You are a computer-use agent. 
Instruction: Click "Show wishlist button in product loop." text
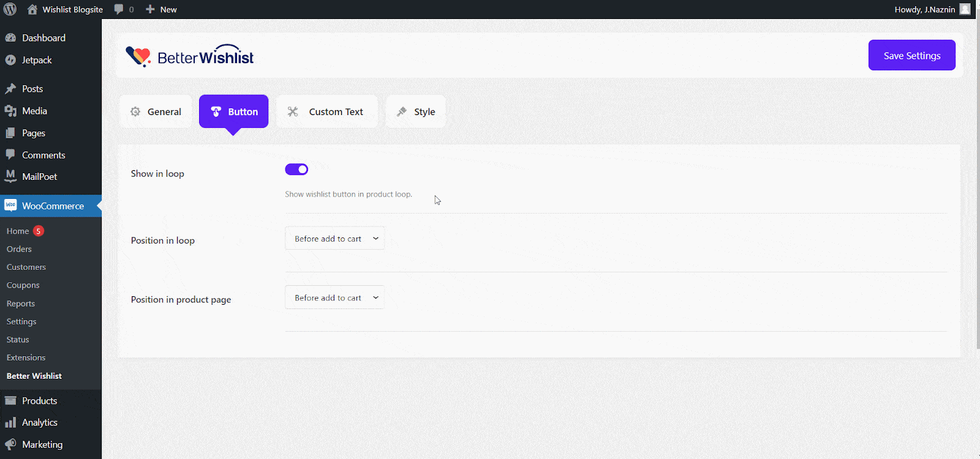[349, 194]
